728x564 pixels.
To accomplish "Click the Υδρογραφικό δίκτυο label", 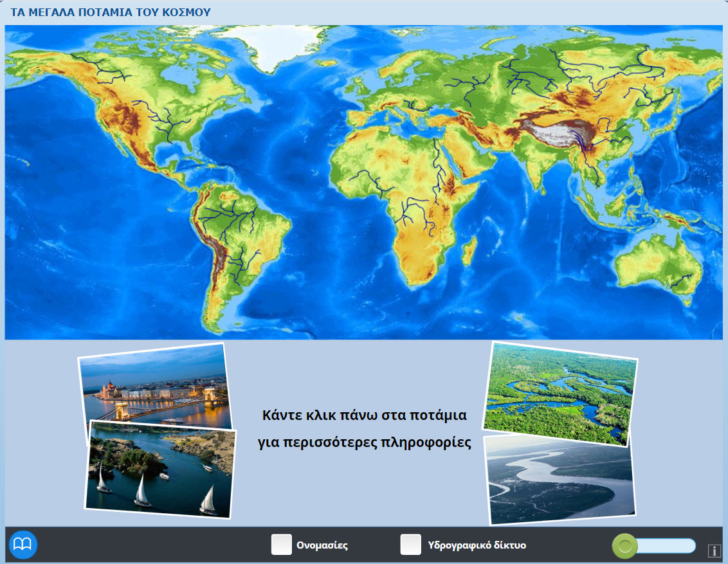I will click(x=477, y=545).
